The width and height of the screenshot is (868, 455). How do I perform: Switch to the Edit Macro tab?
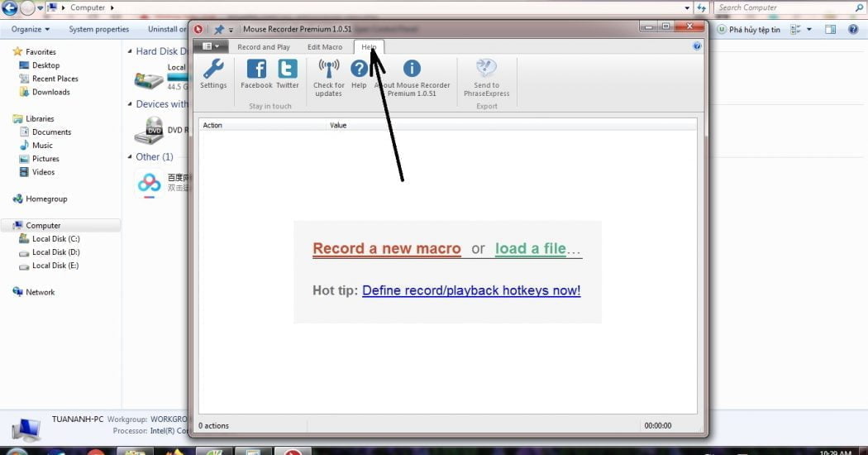pyautogui.click(x=325, y=47)
